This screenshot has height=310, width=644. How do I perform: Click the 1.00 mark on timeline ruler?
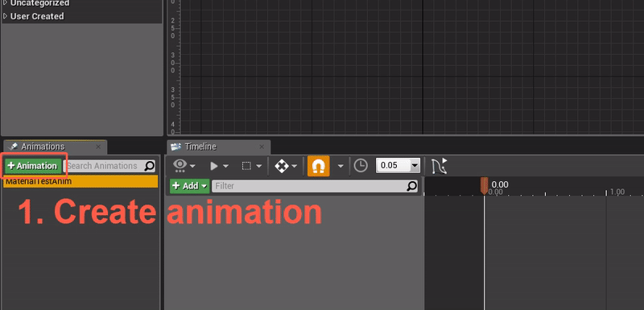(617, 192)
